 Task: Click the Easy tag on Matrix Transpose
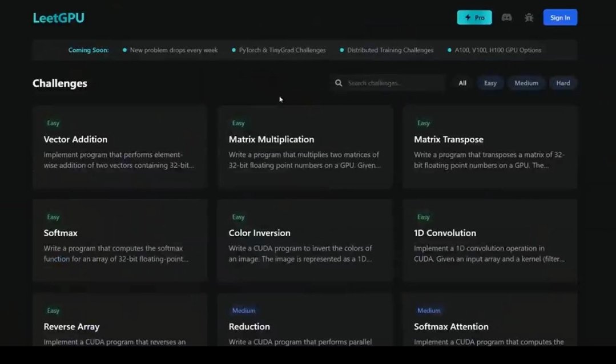[x=423, y=123]
